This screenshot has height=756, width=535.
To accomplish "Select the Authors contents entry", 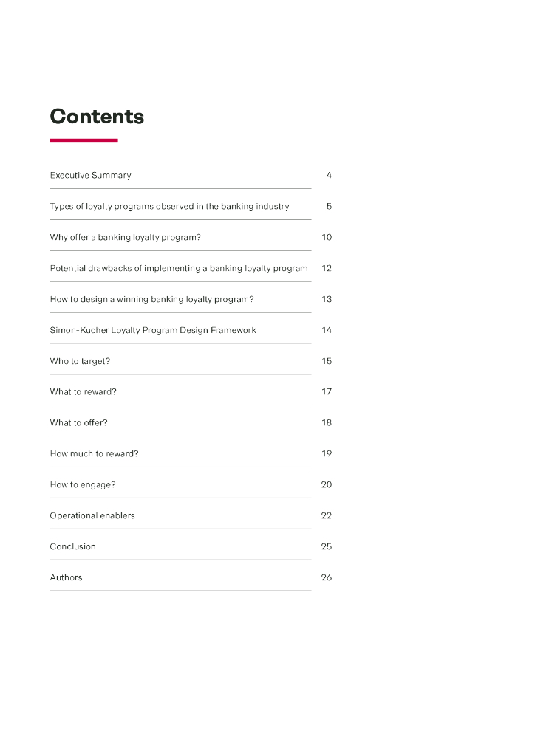I will pos(66,578).
